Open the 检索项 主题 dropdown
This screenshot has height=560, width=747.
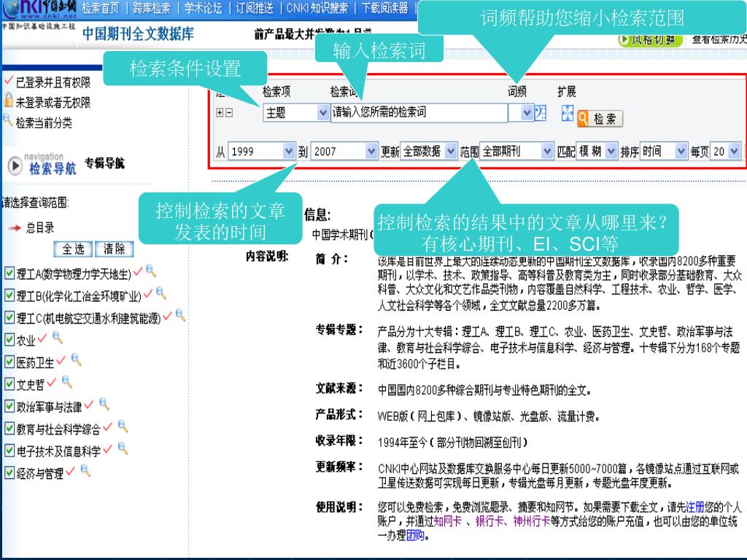click(x=295, y=113)
